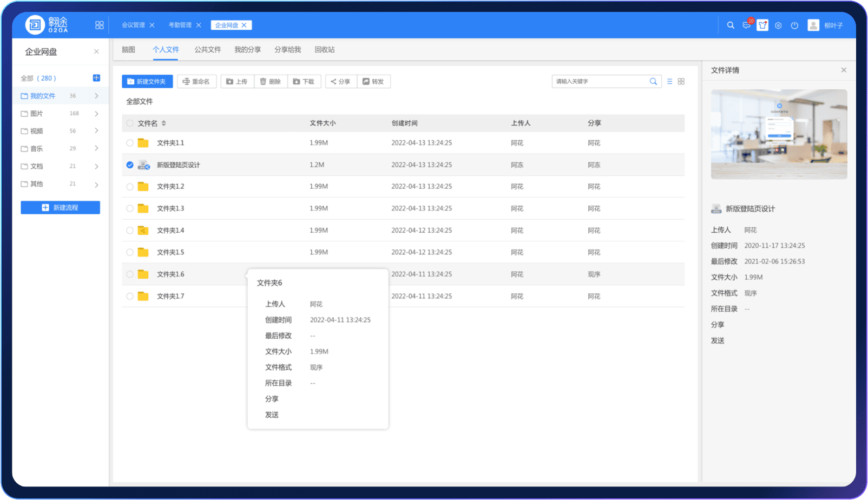Open the 回收站 tab

click(325, 50)
